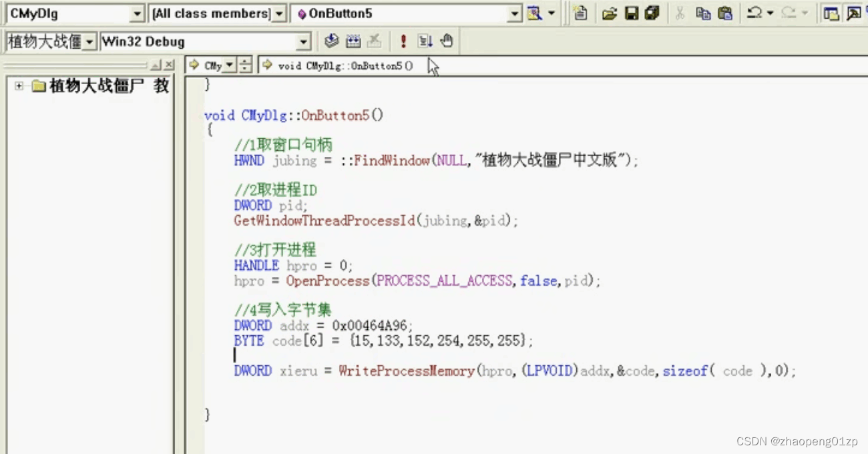The width and height of the screenshot is (868, 454).
Task: Click the Copy icon
Action: [703, 13]
